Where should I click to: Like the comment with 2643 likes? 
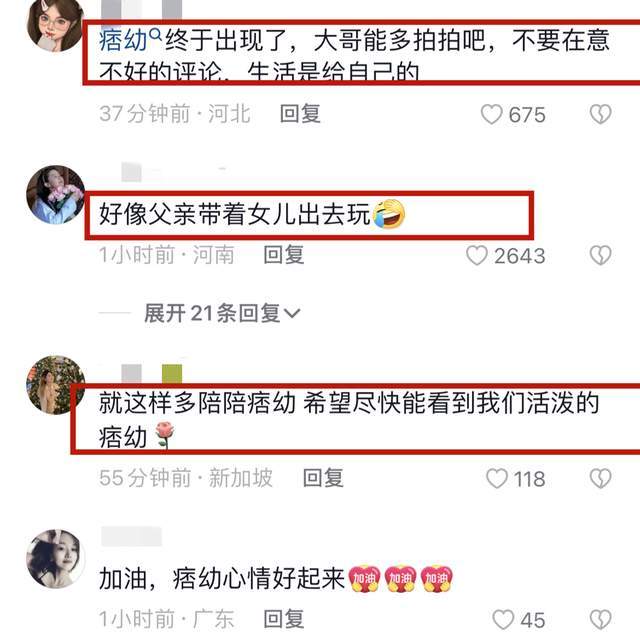477,256
